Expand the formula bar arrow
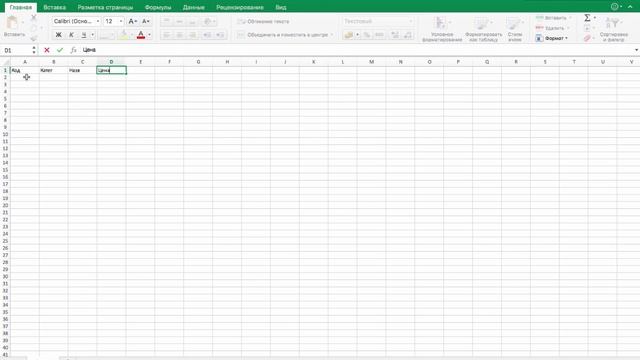The height and width of the screenshot is (360, 640). click(x=636, y=50)
